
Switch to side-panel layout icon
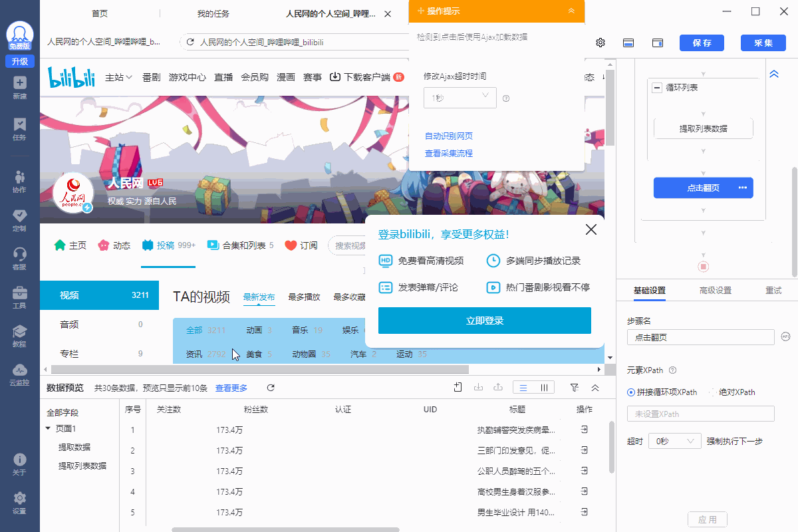pos(658,43)
